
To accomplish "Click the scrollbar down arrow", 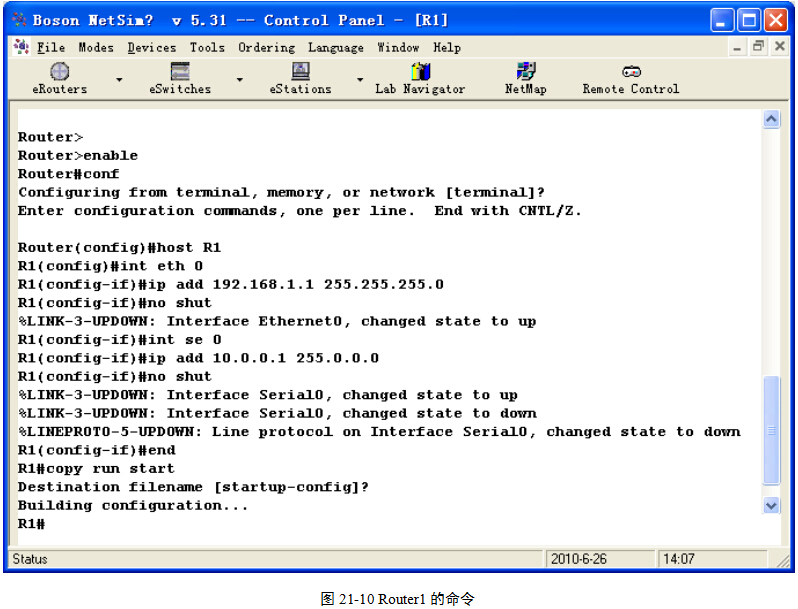I will pyautogui.click(x=772, y=505).
